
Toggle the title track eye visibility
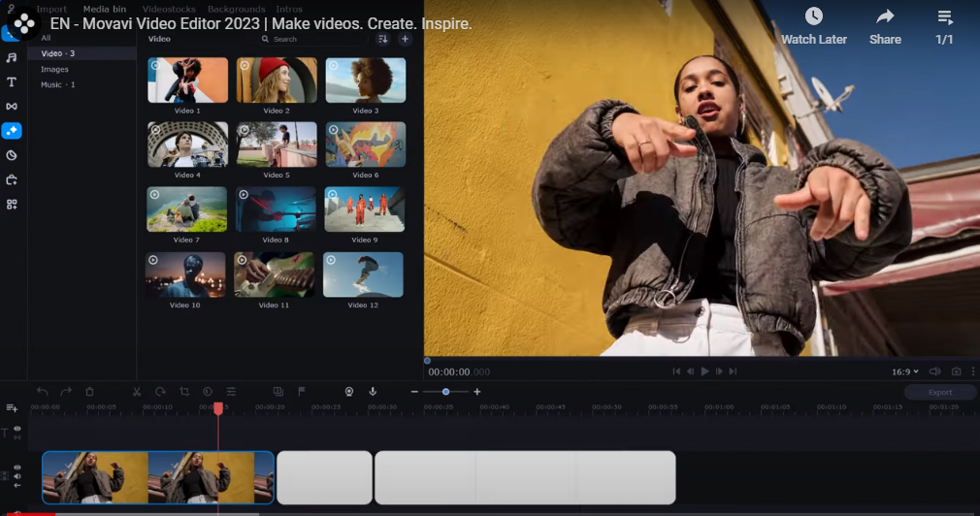(x=17, y=429)
